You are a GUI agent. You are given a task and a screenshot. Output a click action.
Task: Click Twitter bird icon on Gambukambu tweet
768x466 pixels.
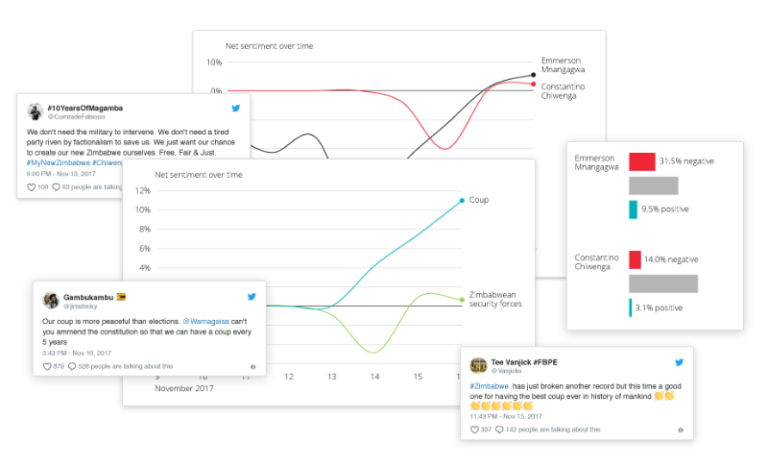point(252,298)
